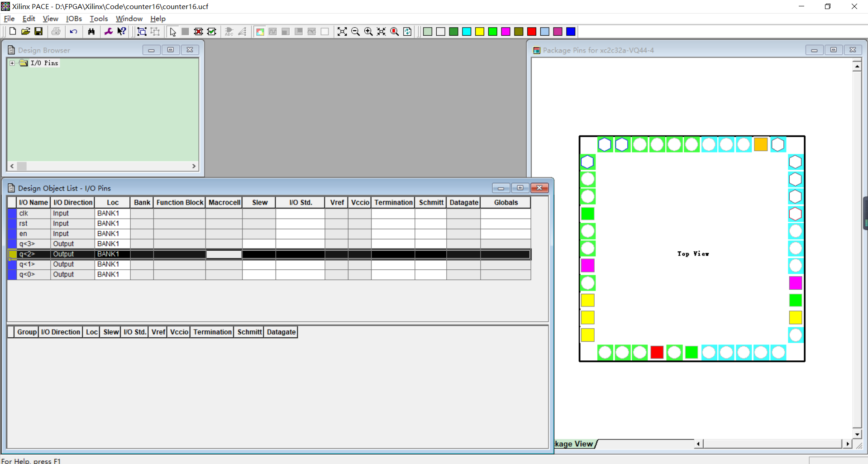Click the first bracketed group box icon
868x464 pixels.
pyautogui.click(x=142, y=31)
